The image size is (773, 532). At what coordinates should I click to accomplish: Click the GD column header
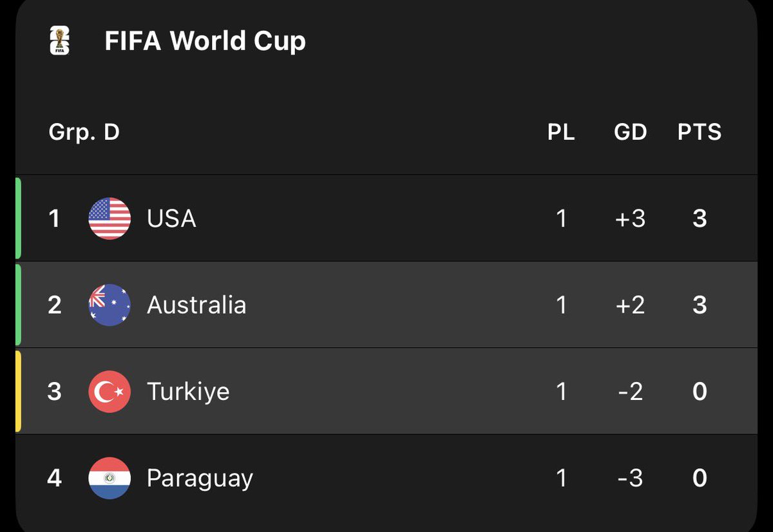click(630, 132)
